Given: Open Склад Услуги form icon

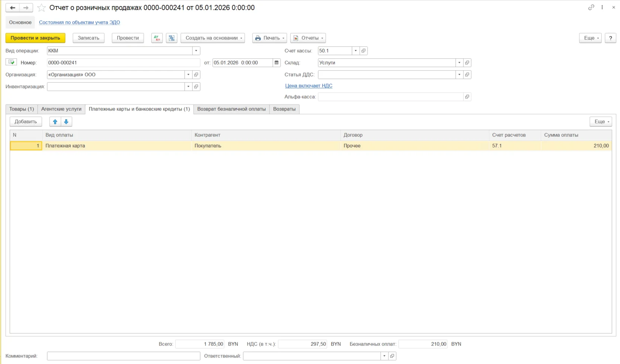Looking at the screenshot, I should tap(467, 63).
